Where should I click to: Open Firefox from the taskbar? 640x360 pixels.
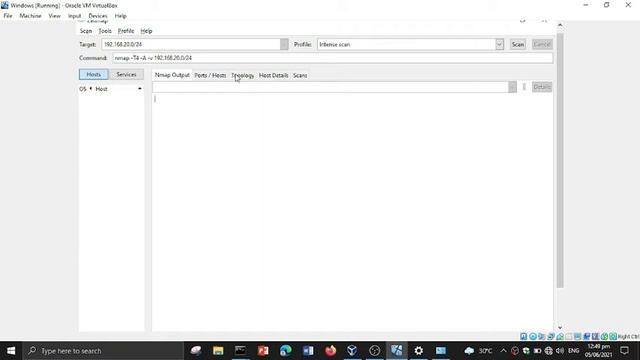[330, 351]
